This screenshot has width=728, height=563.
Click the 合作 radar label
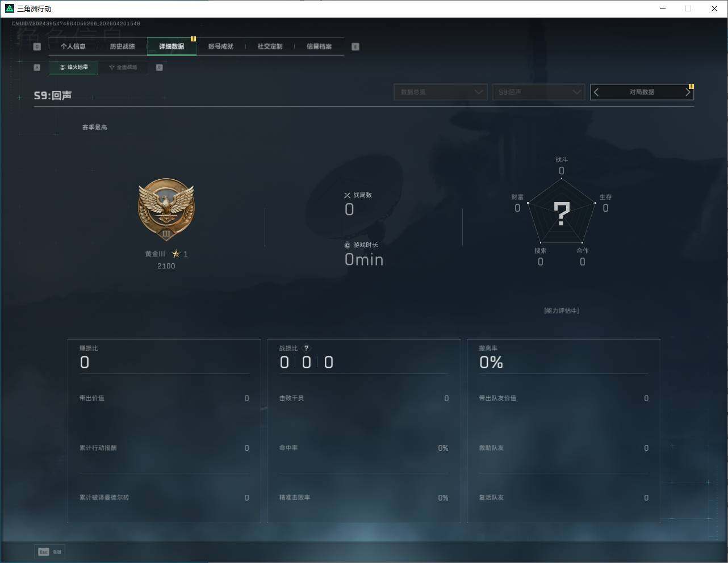[583, 251]
